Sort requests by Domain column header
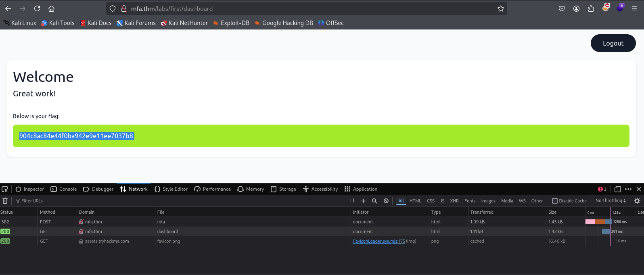 coord(116,212)
